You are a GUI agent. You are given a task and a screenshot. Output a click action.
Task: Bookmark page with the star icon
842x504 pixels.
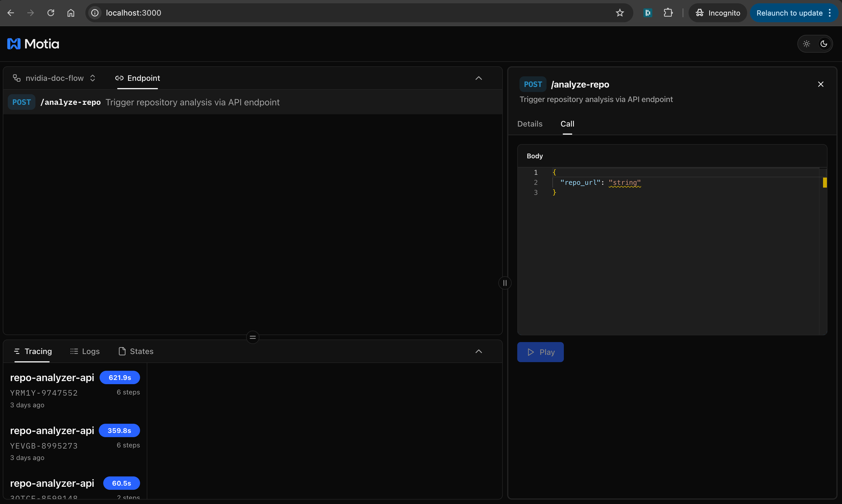620,13
